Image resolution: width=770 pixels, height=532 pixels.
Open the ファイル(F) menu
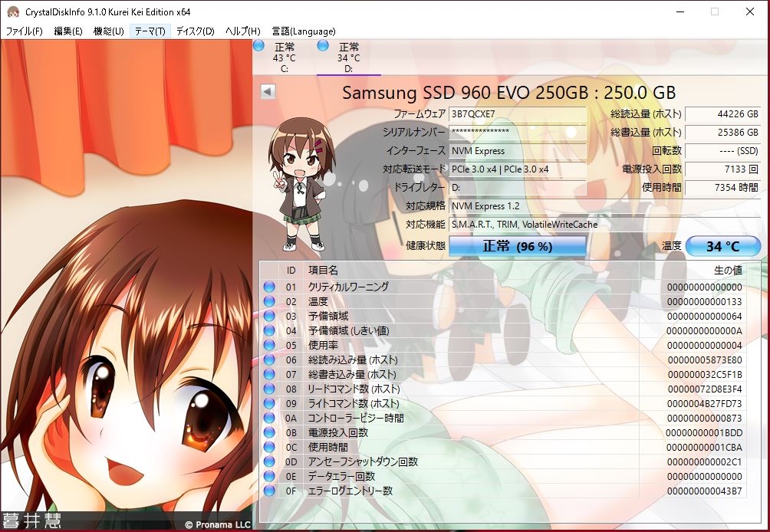24,31
